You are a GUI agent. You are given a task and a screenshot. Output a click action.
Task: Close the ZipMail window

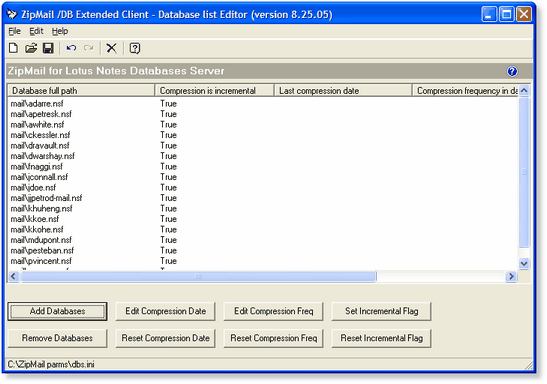click(x=524, y=14)
